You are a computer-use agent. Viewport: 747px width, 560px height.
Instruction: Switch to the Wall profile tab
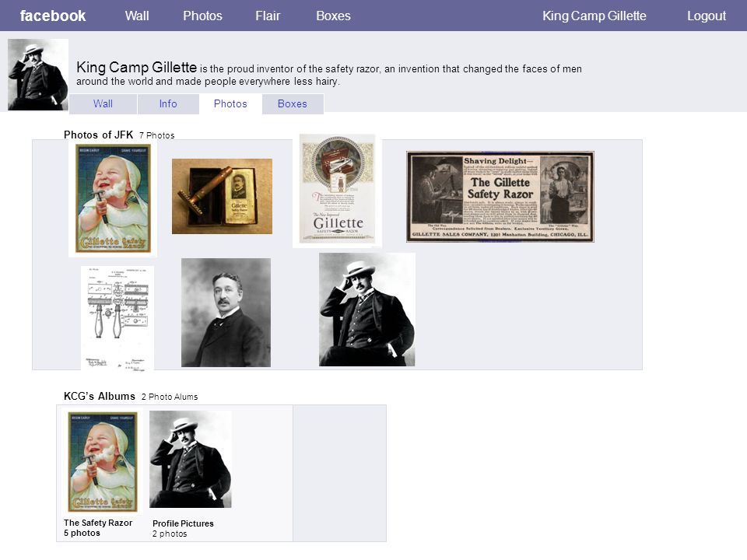pos(103,103)
